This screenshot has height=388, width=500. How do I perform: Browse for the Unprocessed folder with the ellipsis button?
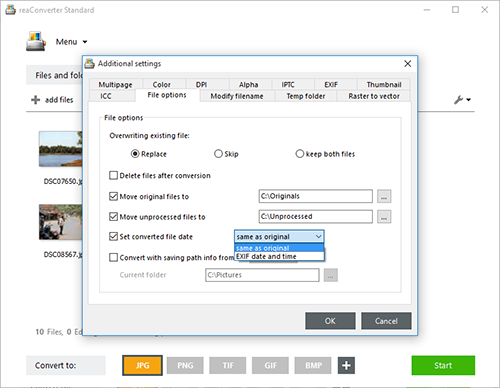(x=384, y=216)
